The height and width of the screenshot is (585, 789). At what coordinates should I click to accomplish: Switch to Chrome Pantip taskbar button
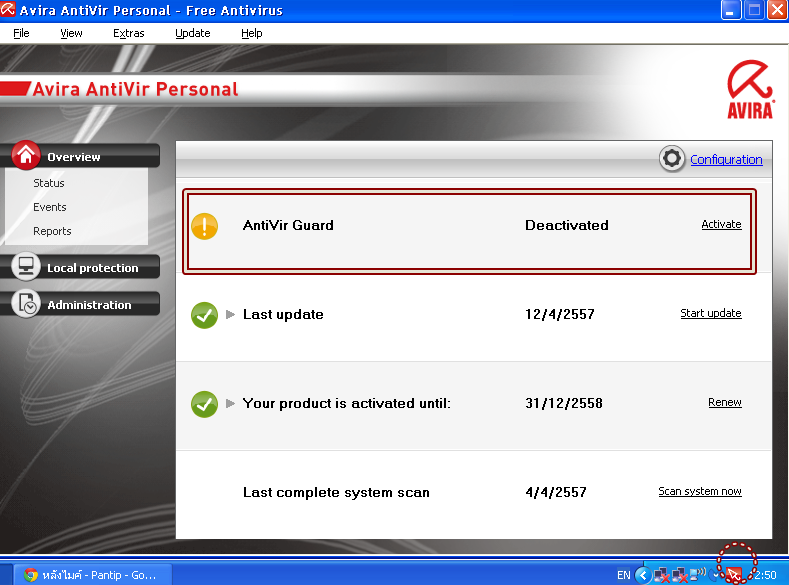pos(93,574)
